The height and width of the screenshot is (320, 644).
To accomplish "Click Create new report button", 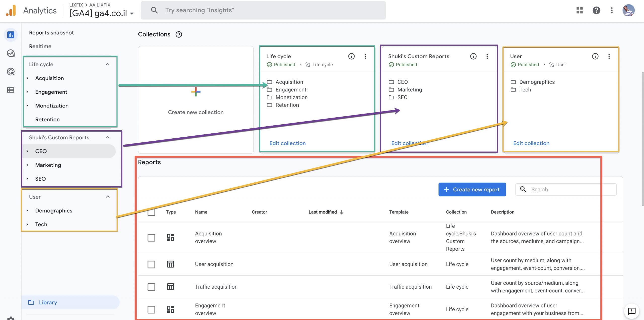I will [472, 189].
